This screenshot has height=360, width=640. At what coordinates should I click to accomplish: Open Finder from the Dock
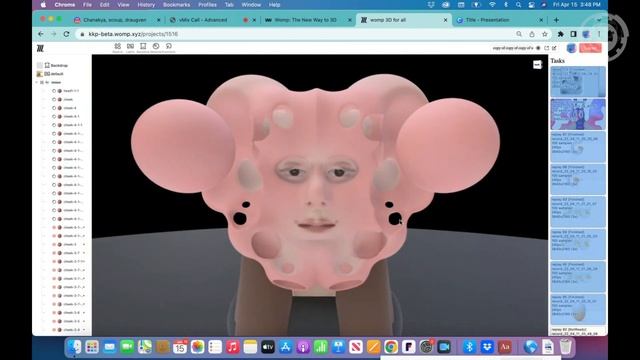(x=74, y=347)
